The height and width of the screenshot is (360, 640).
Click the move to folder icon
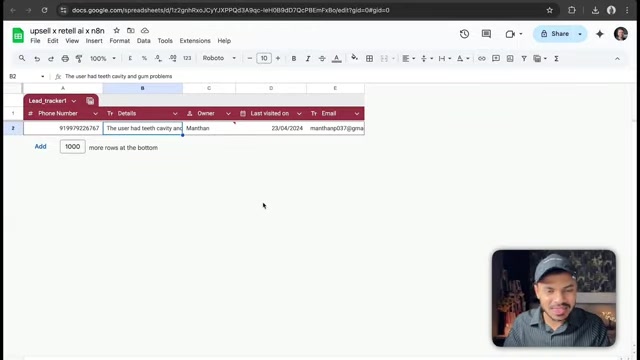click(x=131, y=31)
